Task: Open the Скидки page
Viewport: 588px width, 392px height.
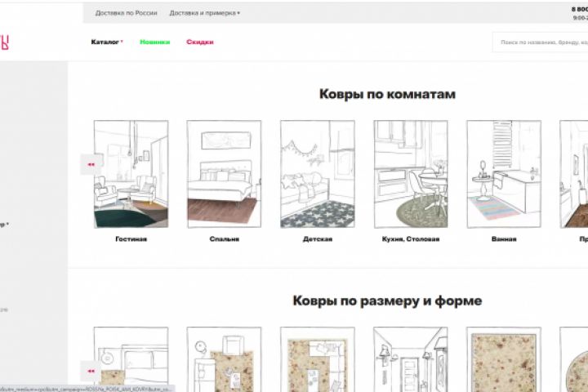Action: click(200, 42)
